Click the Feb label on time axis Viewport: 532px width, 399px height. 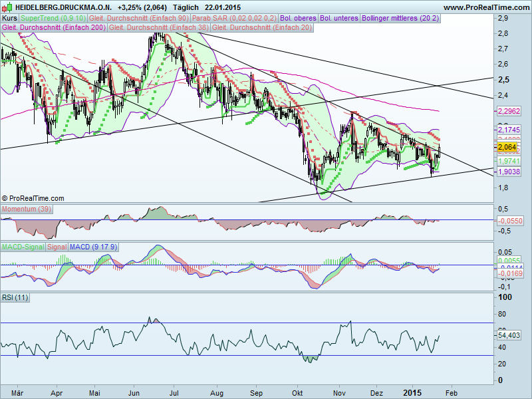(x=452, y=393)
